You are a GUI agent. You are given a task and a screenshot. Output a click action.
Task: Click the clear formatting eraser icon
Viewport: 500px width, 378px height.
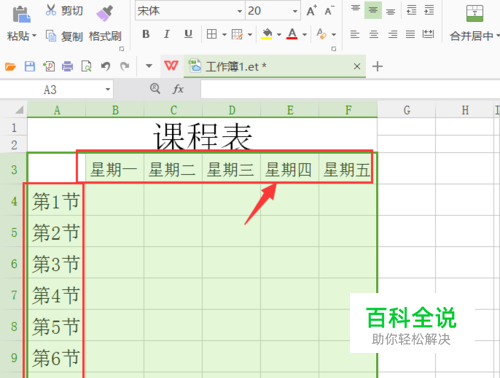(322, 34)
